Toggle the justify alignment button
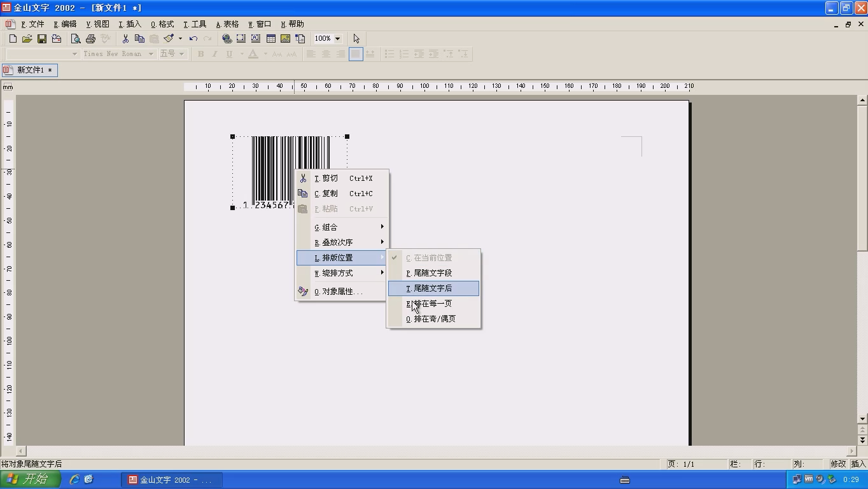Screen dimensions: 868x489 [x=356, y=54]
